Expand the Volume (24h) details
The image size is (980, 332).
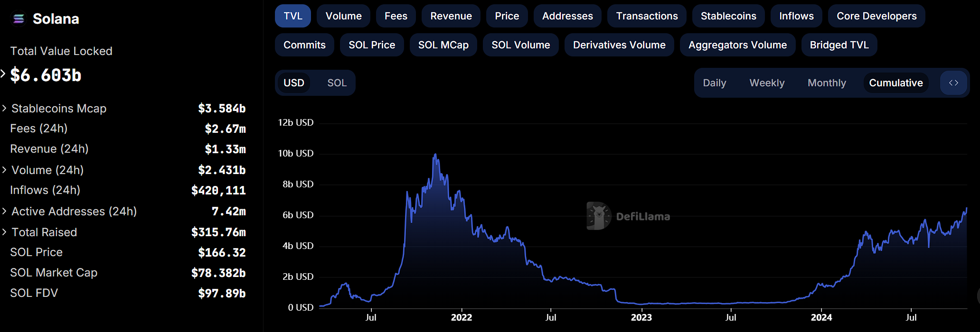pos(4,170)
